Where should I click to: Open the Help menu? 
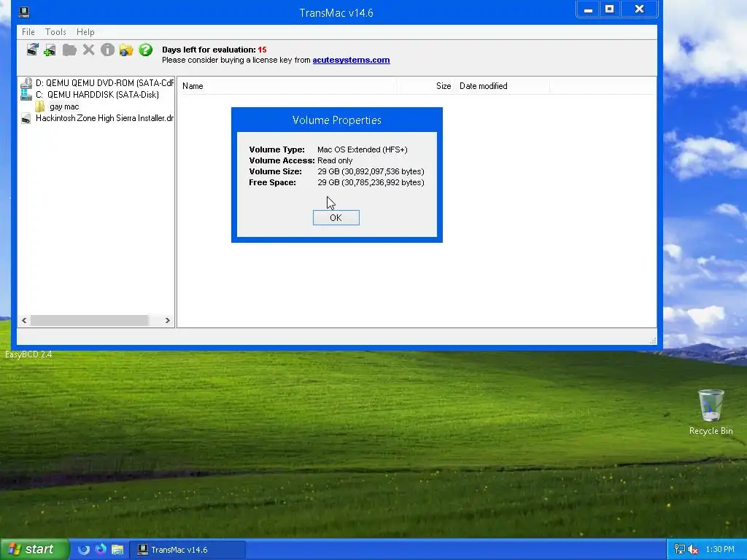coord(85,32)
